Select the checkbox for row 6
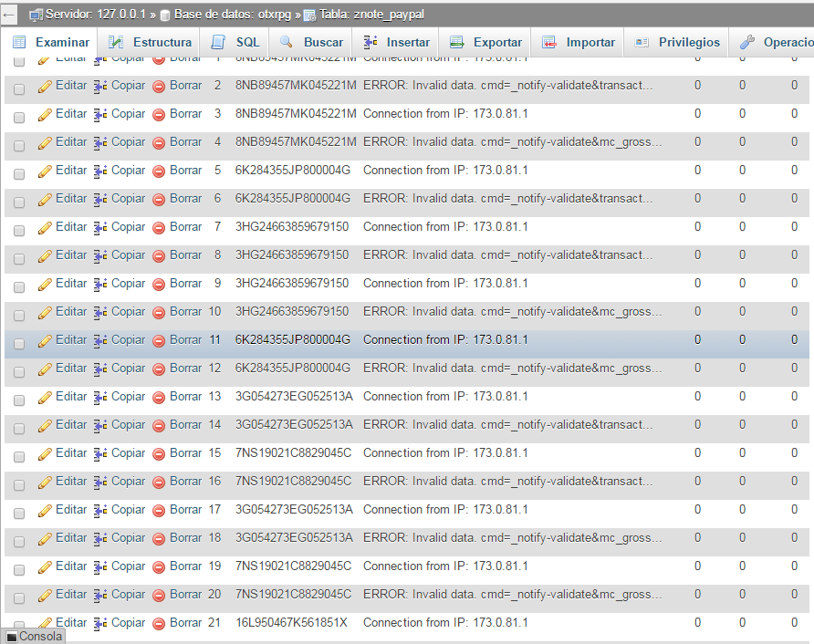This screenshot has width=814, height=644. click(19, 203)
